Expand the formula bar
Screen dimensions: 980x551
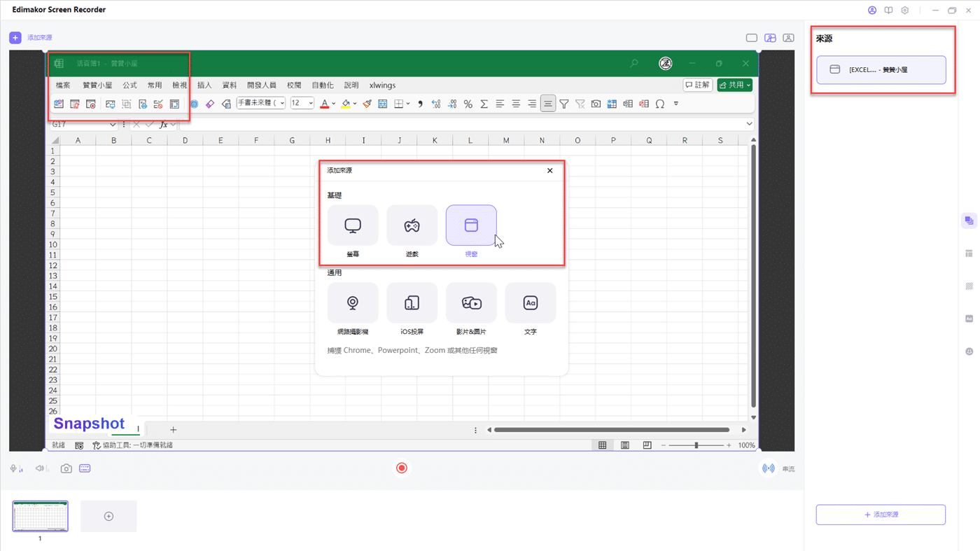749,125
